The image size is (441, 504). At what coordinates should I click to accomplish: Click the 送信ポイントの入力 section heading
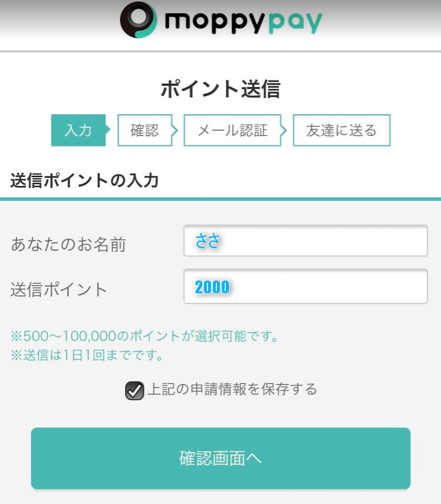coord(84,180)
